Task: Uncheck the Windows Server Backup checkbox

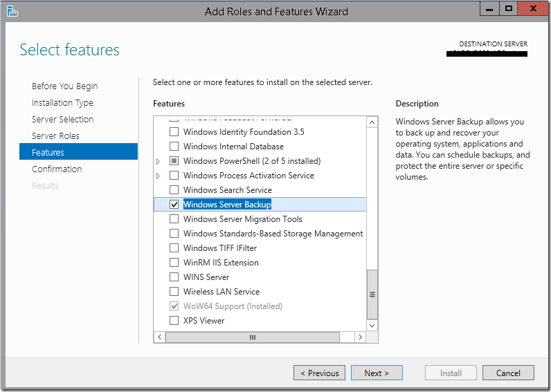Action: click(174, 205)
